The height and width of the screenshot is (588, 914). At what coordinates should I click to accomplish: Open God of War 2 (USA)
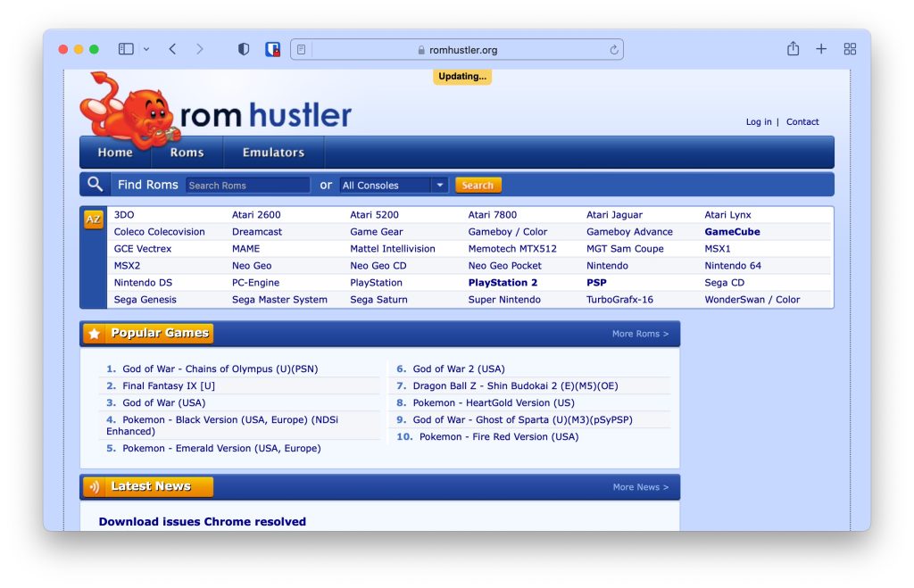click(459, 369)
